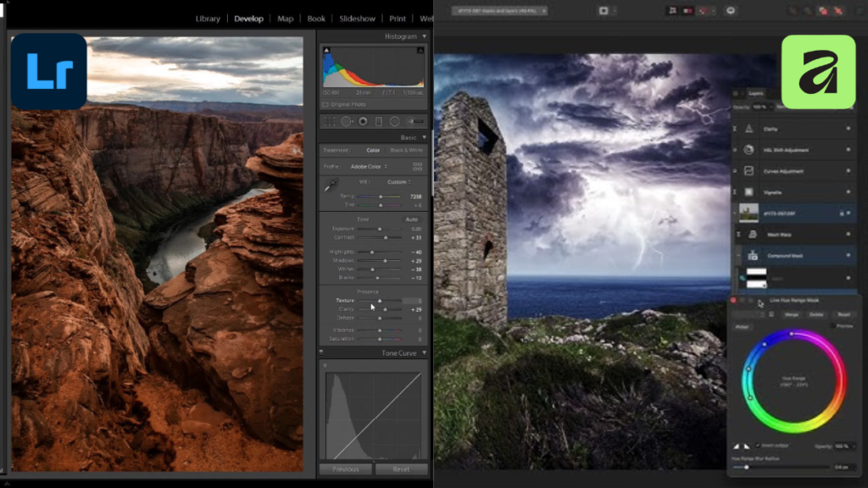Toggle the Invert output checkbox
This screenshot has height=488, width=868.
758,446
